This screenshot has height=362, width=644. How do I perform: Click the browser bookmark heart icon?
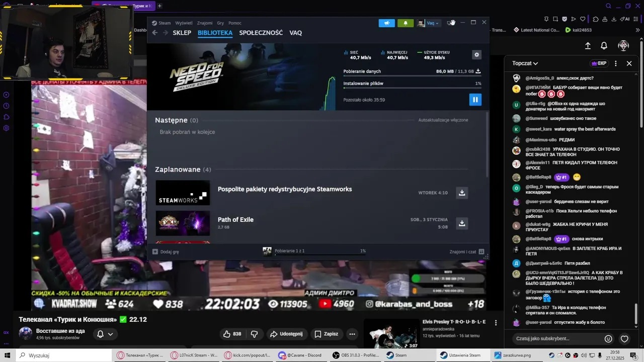click(x=583, y=19)
